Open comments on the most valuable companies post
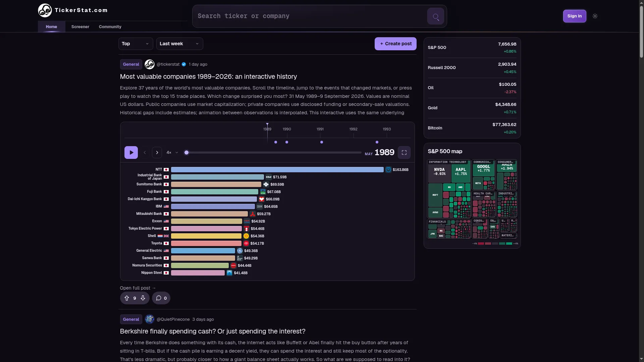Image resolution: width=644 pixels, height=362 pixels. pos(161,298)
